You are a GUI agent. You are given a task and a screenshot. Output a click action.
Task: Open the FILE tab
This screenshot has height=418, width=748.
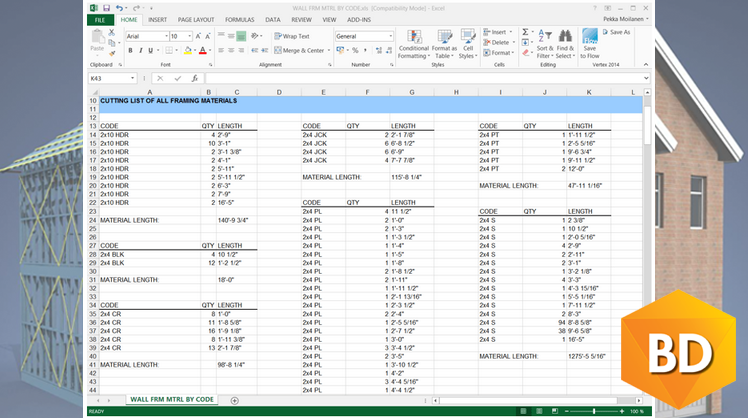click(100, 20)
